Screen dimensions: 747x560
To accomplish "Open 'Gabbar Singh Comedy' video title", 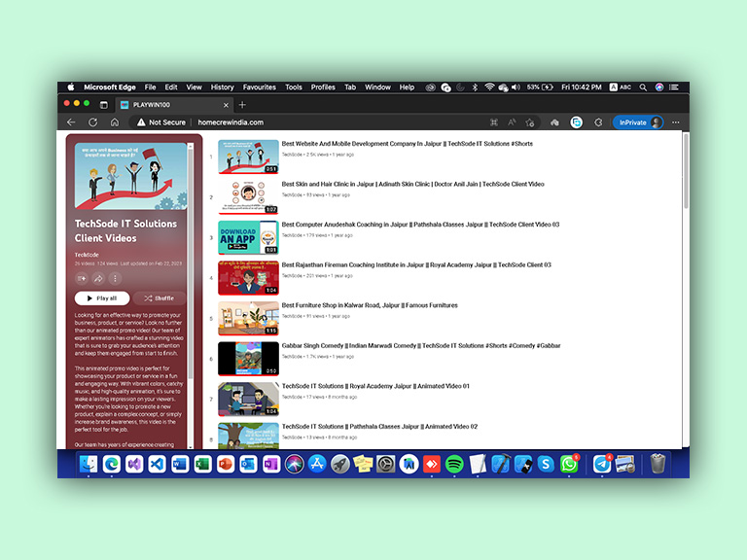I will 421,346.
